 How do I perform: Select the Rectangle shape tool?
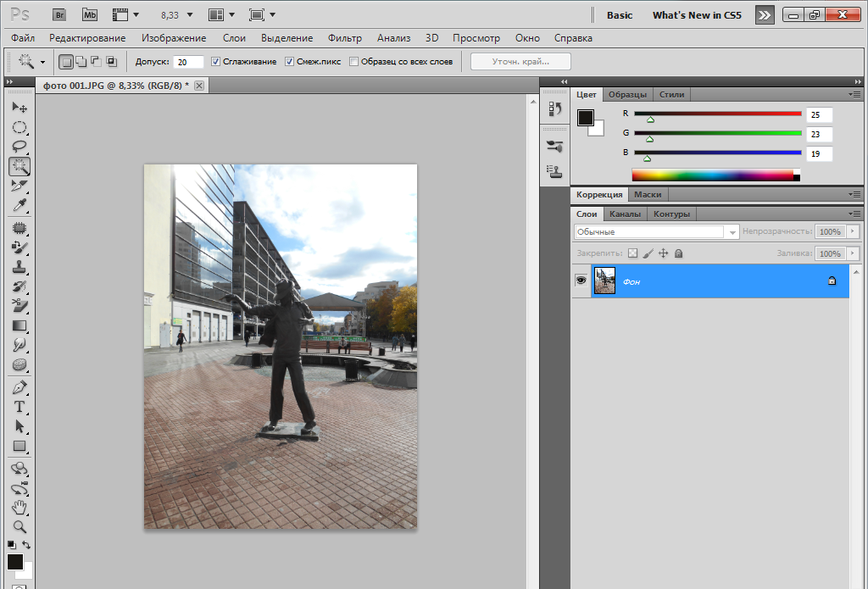(x=19, y=446)
